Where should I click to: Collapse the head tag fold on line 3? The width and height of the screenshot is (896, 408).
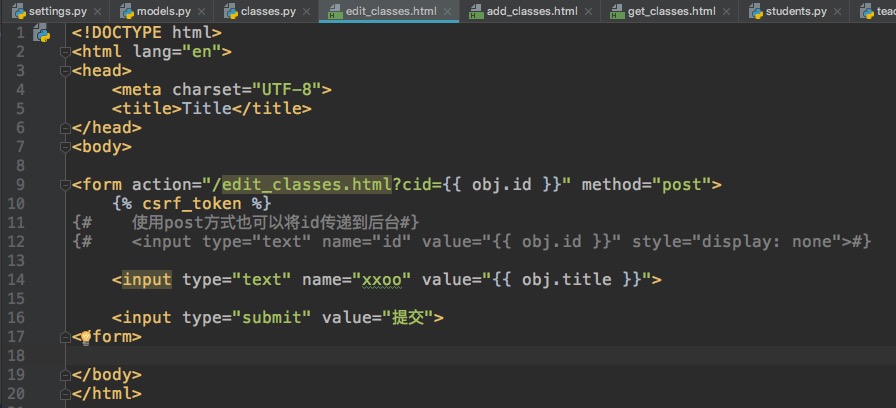coord(65,71)
